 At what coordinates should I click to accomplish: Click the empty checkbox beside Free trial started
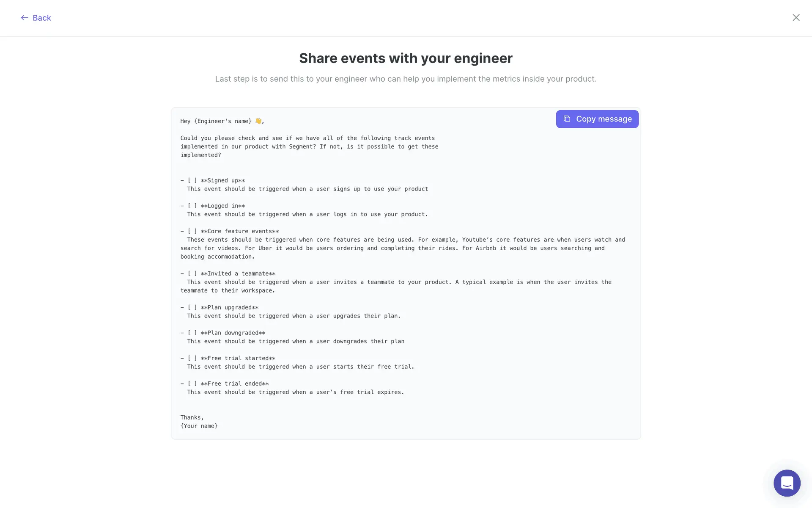point(192,358)
